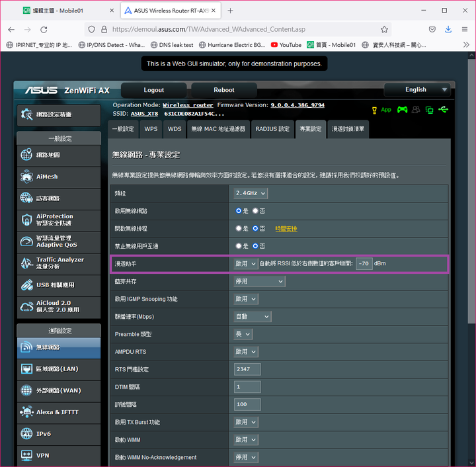This screenshot has height=467, width=476.
Task: Open the 2.4GHz band dropdown
Action: tap(251, 193)
